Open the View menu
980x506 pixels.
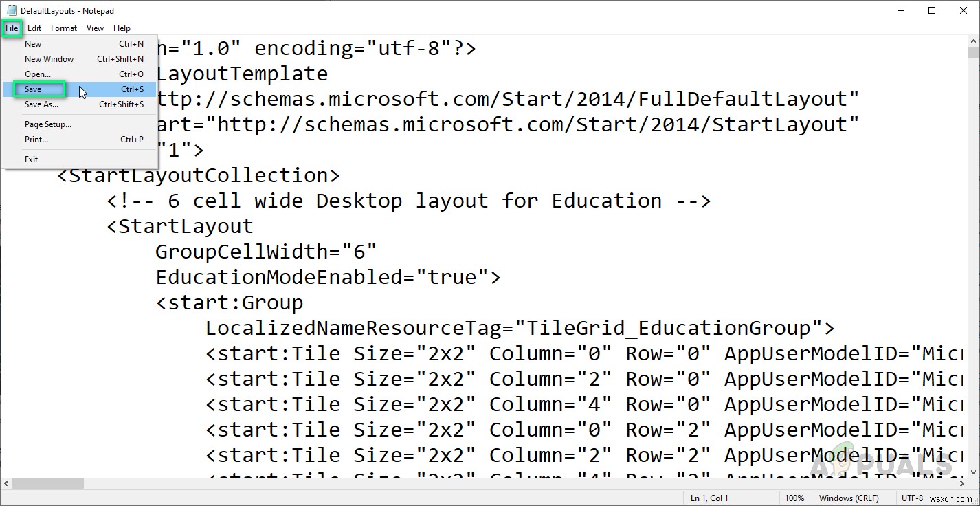(x=95, y=28)
